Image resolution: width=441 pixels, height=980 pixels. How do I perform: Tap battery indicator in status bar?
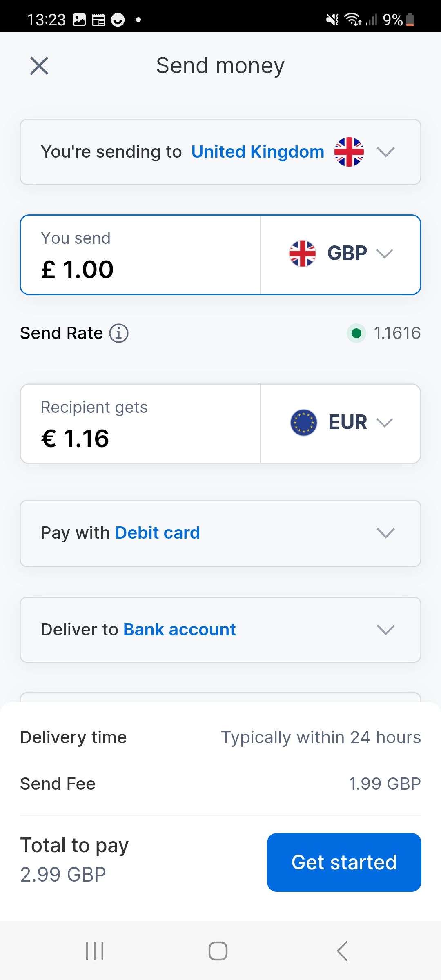pyautogui.click(x=410, y=20)
